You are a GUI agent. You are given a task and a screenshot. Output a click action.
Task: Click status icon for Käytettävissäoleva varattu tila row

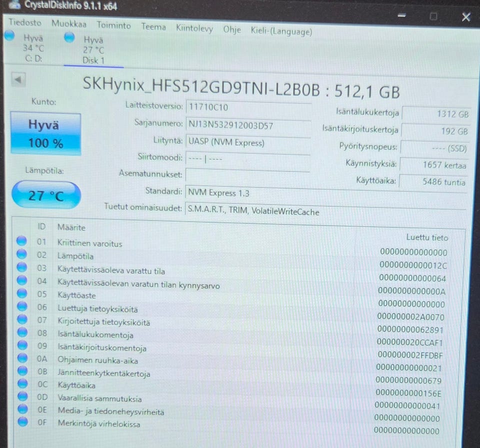[21, 267]
